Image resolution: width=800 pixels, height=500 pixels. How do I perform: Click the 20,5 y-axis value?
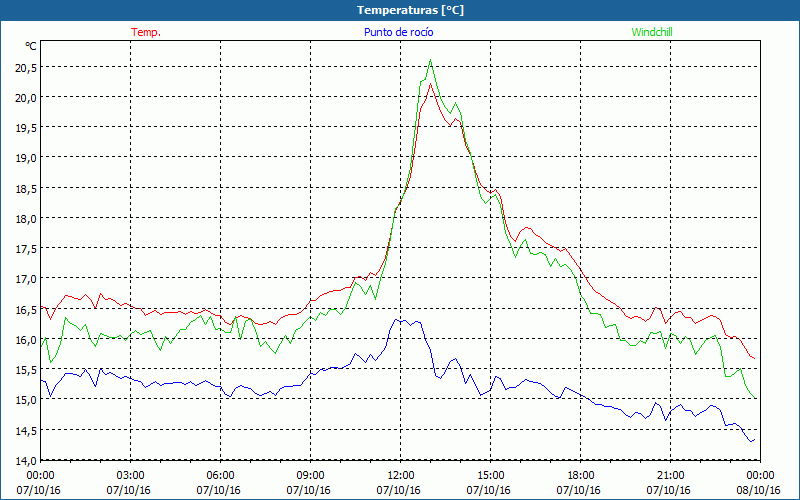[26, 67]
